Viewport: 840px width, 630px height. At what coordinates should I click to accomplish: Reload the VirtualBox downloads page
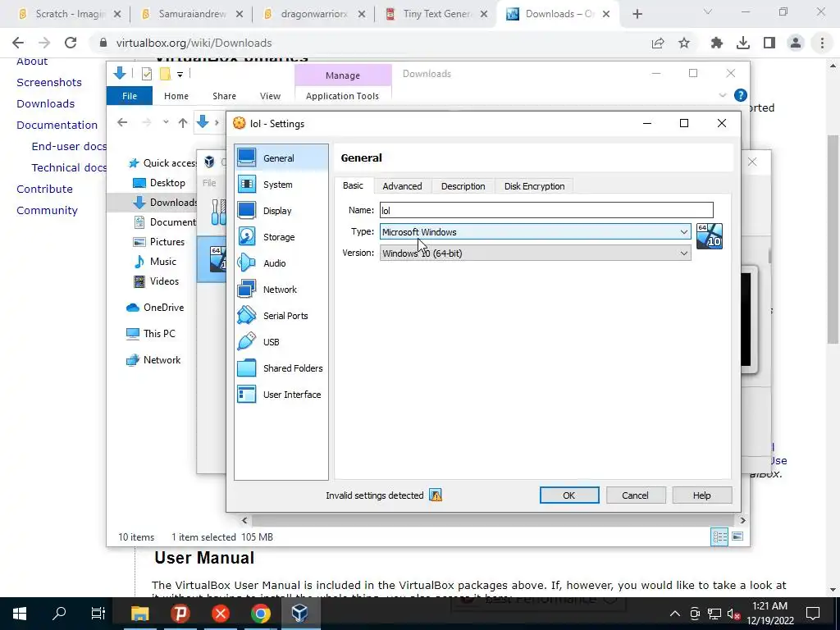(x=71, y=43)
